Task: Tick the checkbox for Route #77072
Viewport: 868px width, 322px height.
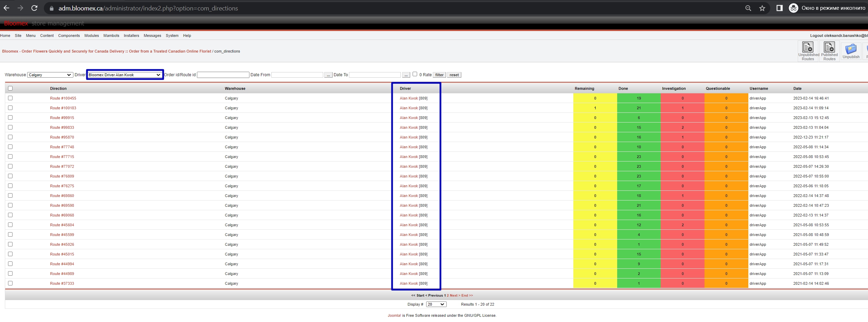Action: point(10,166)
